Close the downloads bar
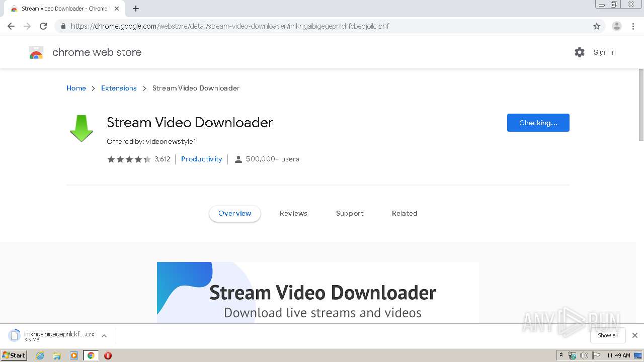The image size is (644, 362). click(634, 335)
